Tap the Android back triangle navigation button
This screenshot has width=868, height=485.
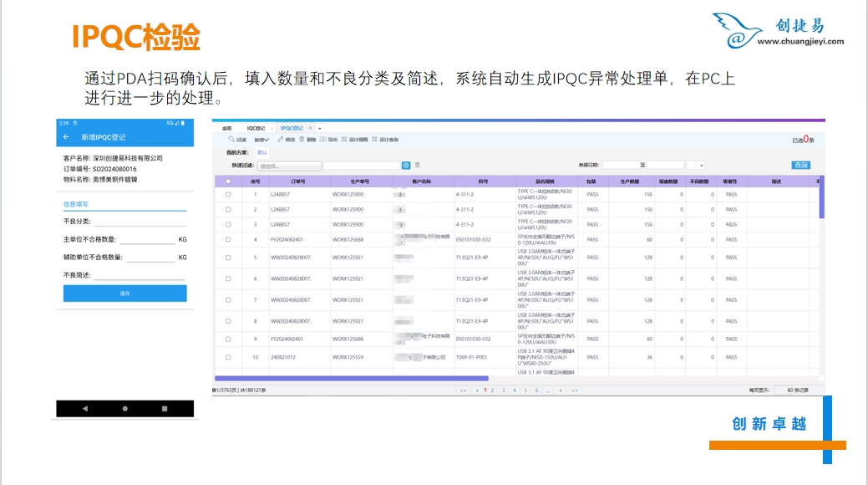tap(85, 408)
